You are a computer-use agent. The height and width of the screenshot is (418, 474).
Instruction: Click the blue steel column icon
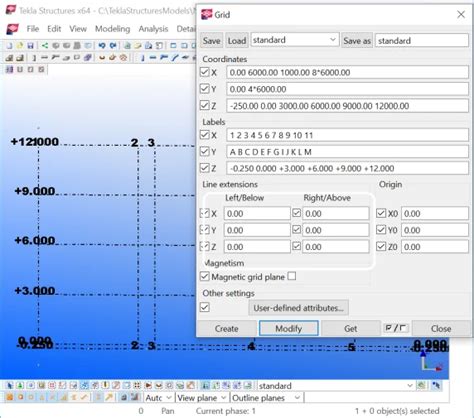(x=143, y=58)
